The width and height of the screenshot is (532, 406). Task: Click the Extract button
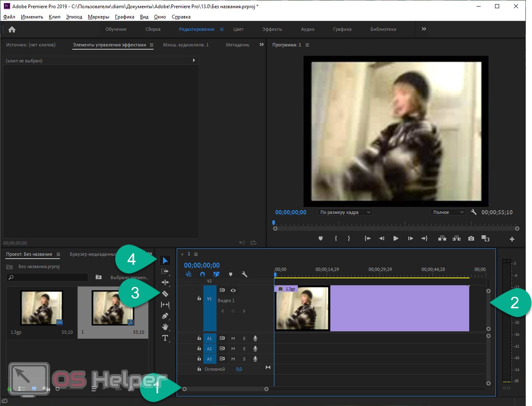click(x=456, y=239)
